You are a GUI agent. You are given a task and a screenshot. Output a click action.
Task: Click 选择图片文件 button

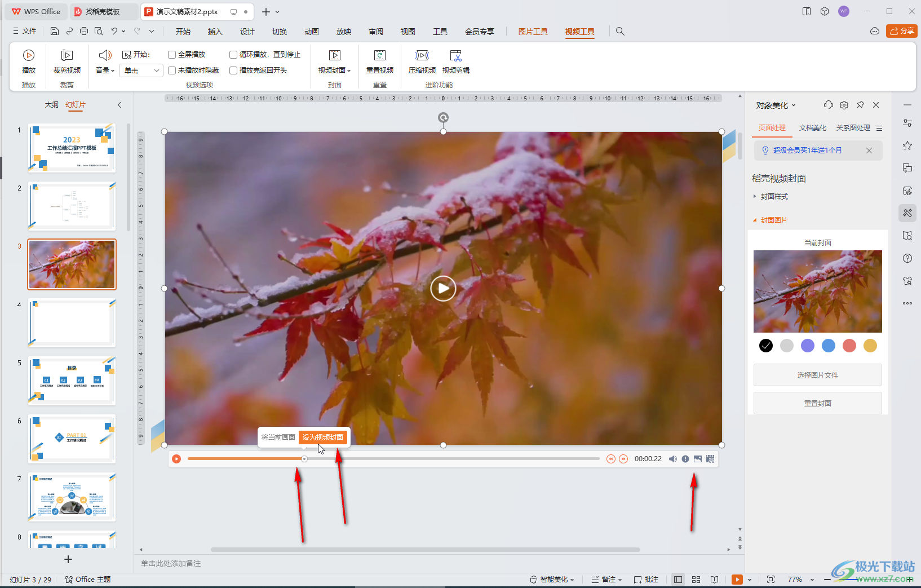(x=817, y=375)
